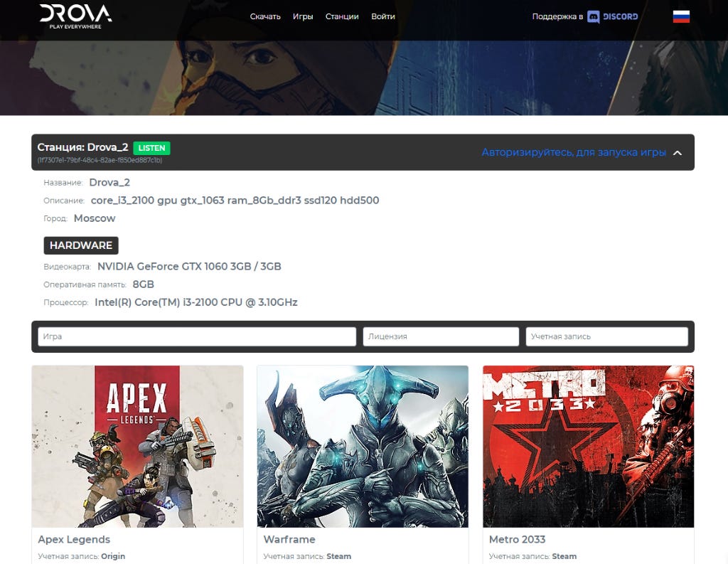Screen dimensions: 728x564
Task: Click the green LISTEN status badge
Action: click(x=151, y=148)
